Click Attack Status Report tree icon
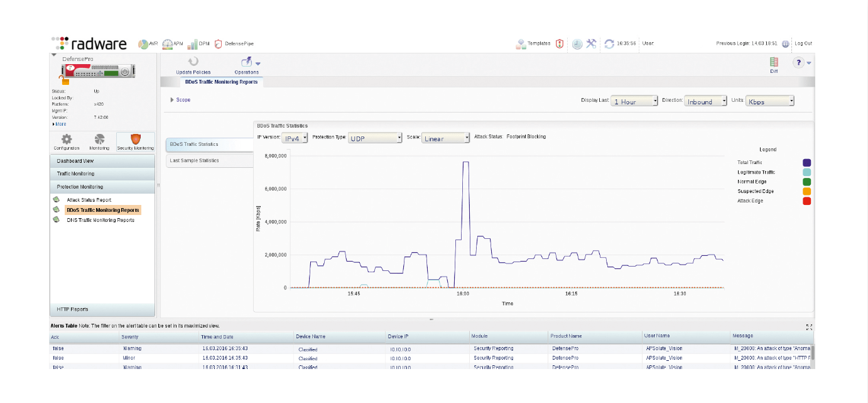The width and height of the screenshot is (868, 403). (55, 199)
